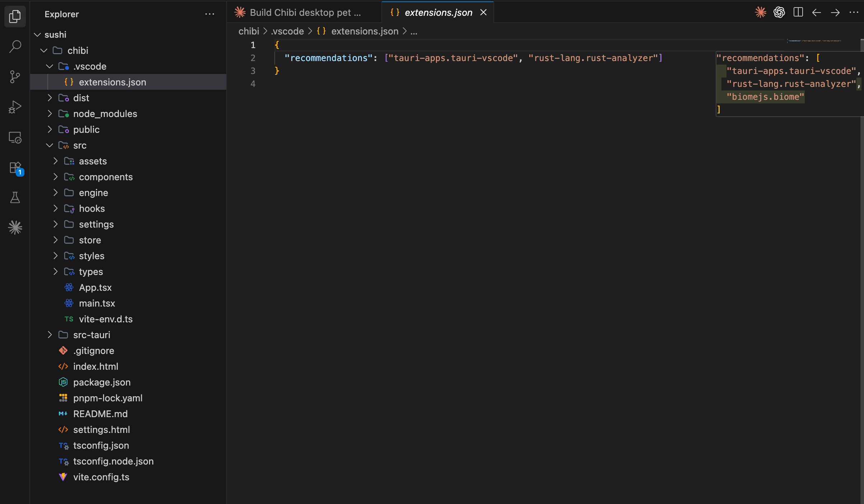Split the editor right
This screenshot has width=864, height=504.
798,12
